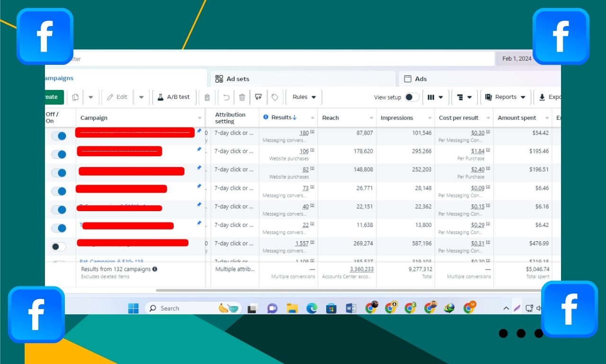Open Microsoft Word from the taskbar
The image size is (606, 364).
(351, 308)
